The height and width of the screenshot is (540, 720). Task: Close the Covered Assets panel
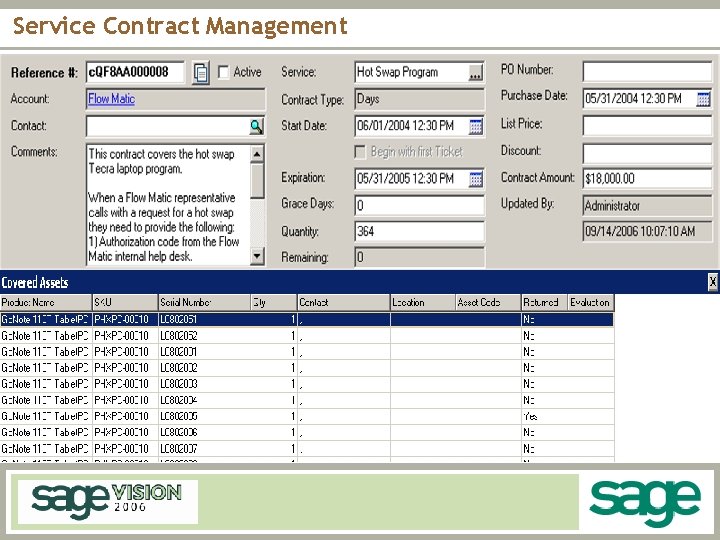(x=712, y=282)
